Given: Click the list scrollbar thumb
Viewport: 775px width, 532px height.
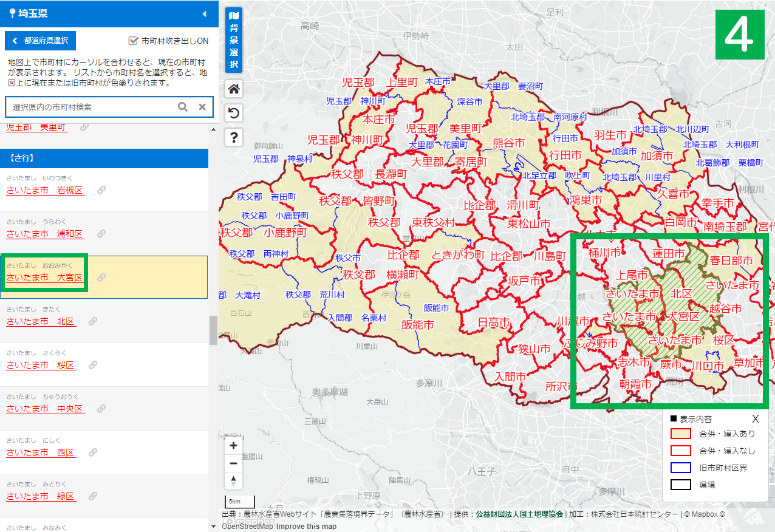Looking at the screenshot, I should [x=213, y=330].
